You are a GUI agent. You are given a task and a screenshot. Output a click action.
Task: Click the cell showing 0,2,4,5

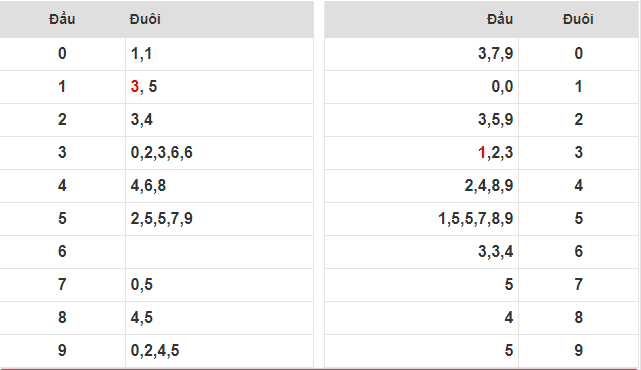click(x=220, y=351)
